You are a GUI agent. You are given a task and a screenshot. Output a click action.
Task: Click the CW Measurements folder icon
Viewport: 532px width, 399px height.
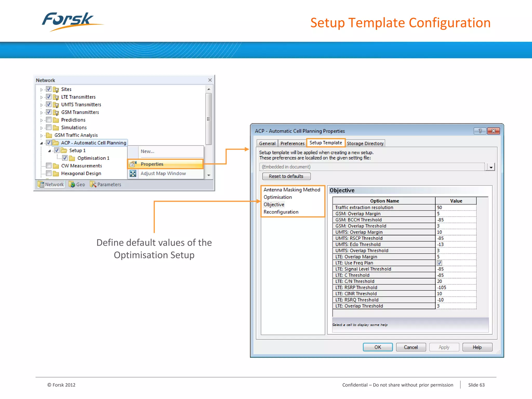click(x=56, y=166)
